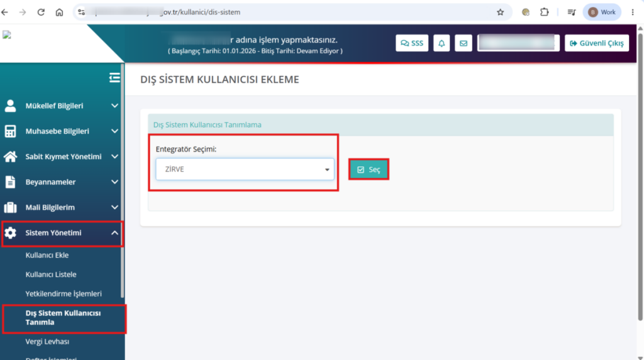The height and width of the screenshot is (360, 644).
Task: Expand Mükellef Bilgileri menu
Action: [x=62, y=106]
